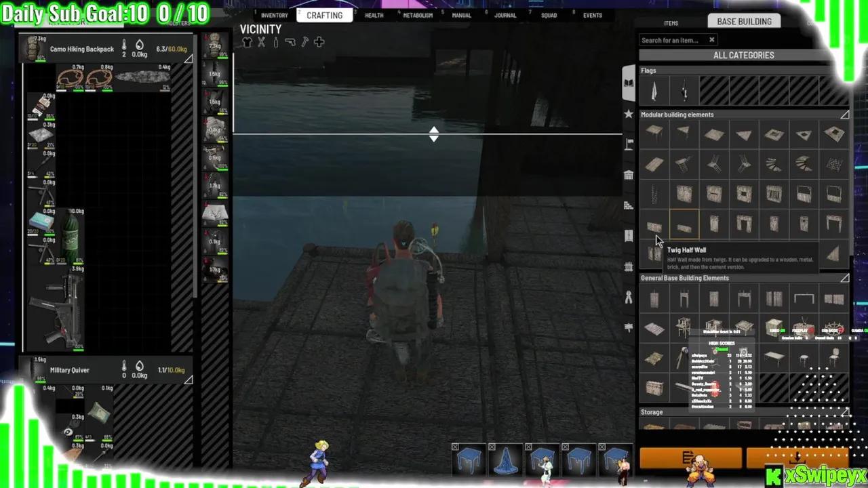Filter vicinity by hammer tools icon

point(304,42)
